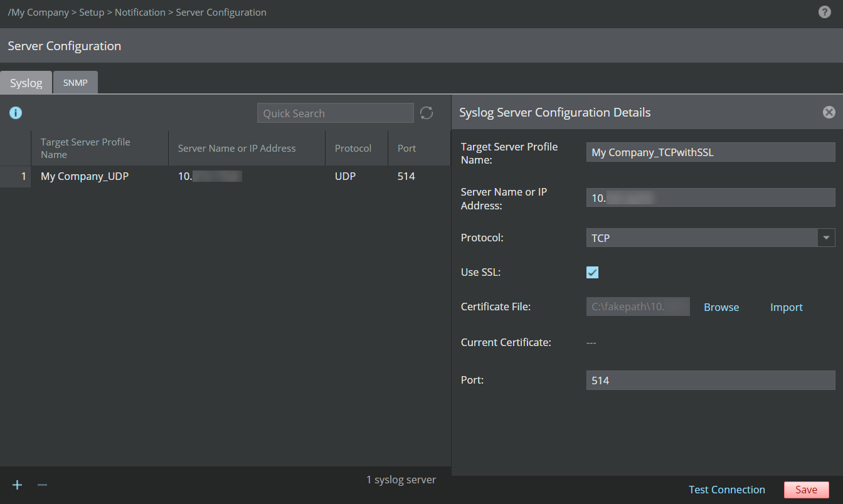843x504 pixels.
Task: Open the help question mark icon
Action: pos(825,12)
